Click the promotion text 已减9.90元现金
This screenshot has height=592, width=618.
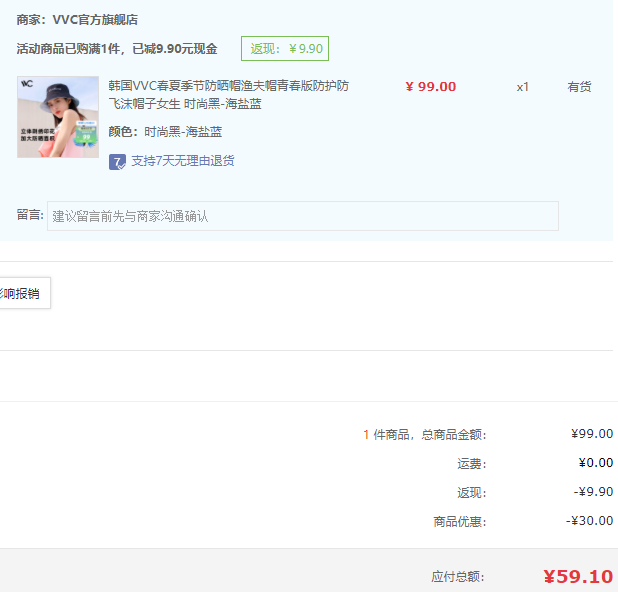pyautogui.click(x=175, y=49)
